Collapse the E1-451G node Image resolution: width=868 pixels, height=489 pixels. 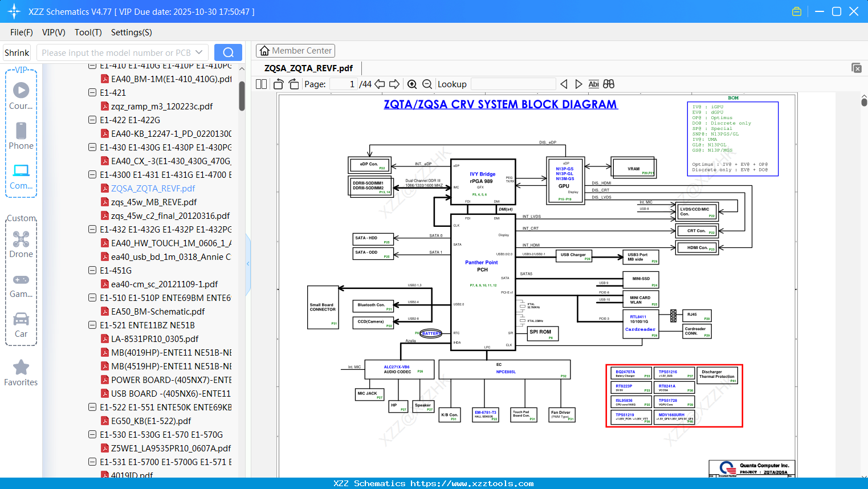92,270
